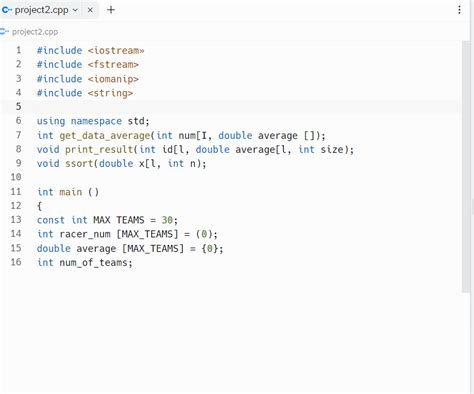Image resolution: width=474 pixels, height=394 pixels.
Task: Click the C++ file icon in the tab
Action: [x=7, y=10]
